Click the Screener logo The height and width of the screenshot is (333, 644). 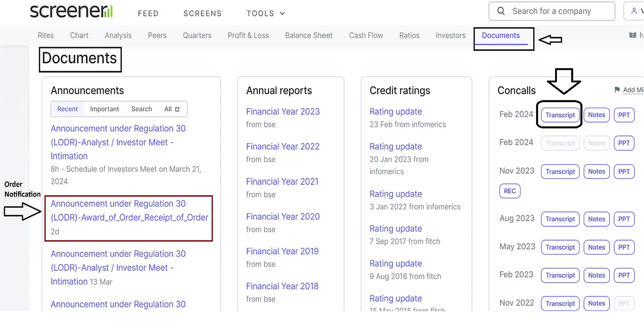(71, 11)
